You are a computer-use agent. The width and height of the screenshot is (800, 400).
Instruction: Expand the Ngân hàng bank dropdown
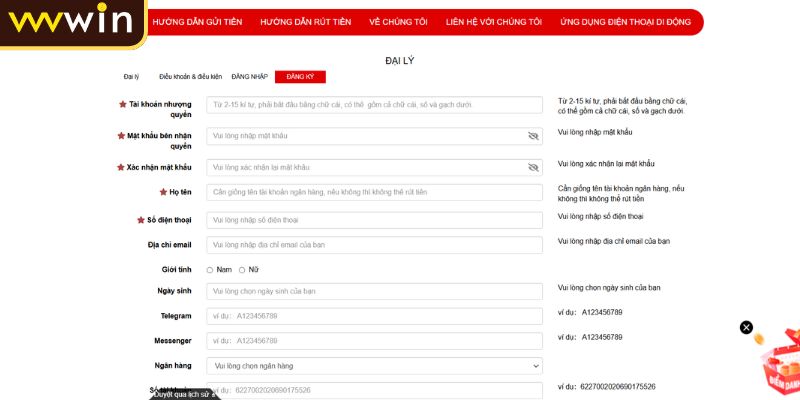click(x=375, y=366)
